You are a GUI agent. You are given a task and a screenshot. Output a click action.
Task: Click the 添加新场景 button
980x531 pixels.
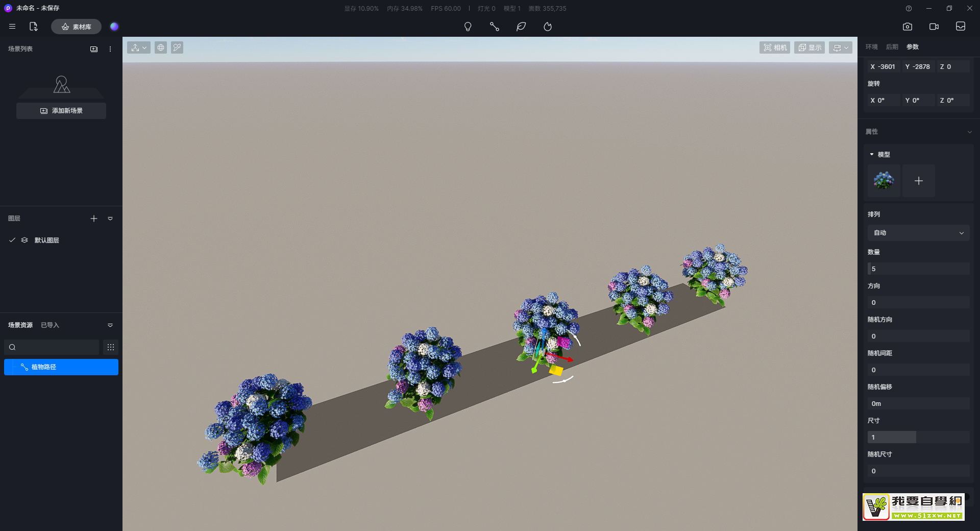pos(61,111)
